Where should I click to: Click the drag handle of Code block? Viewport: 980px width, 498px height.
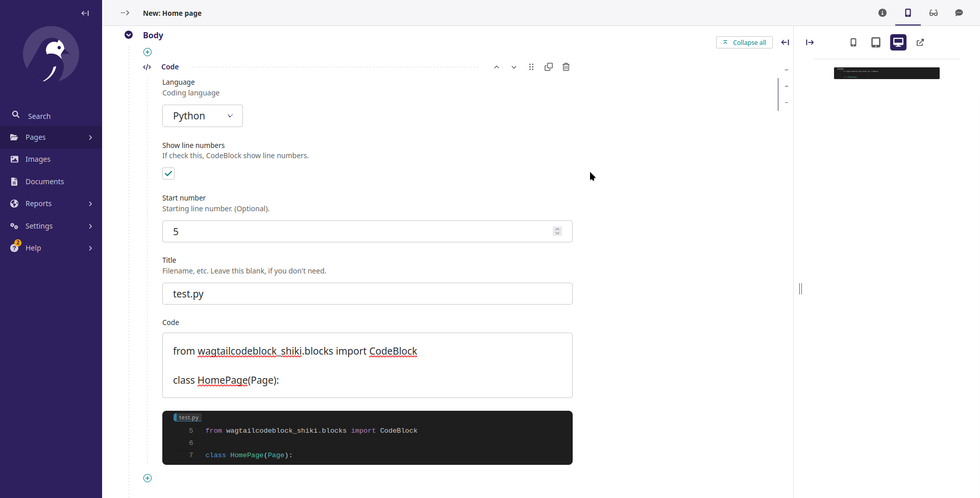(x=531, y=67)
